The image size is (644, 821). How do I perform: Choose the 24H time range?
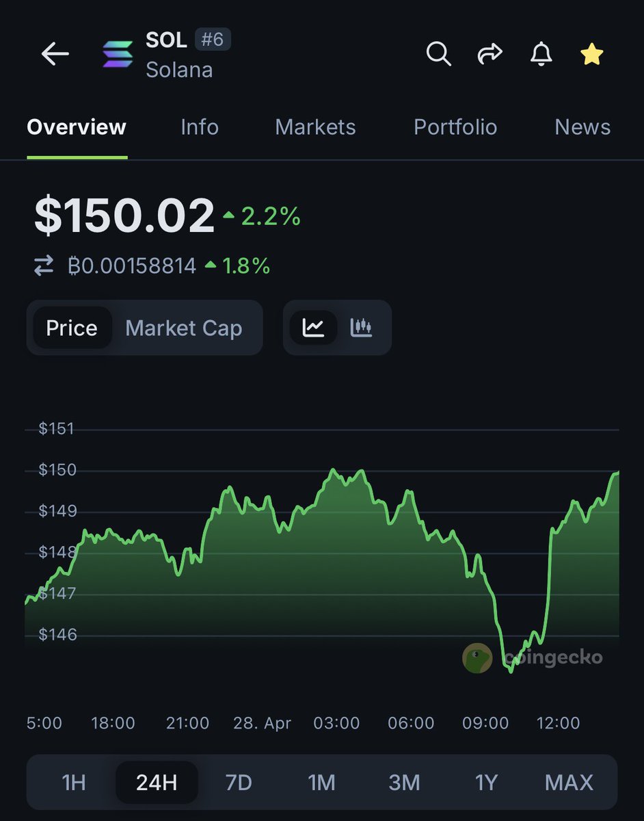tap(157, 783)
